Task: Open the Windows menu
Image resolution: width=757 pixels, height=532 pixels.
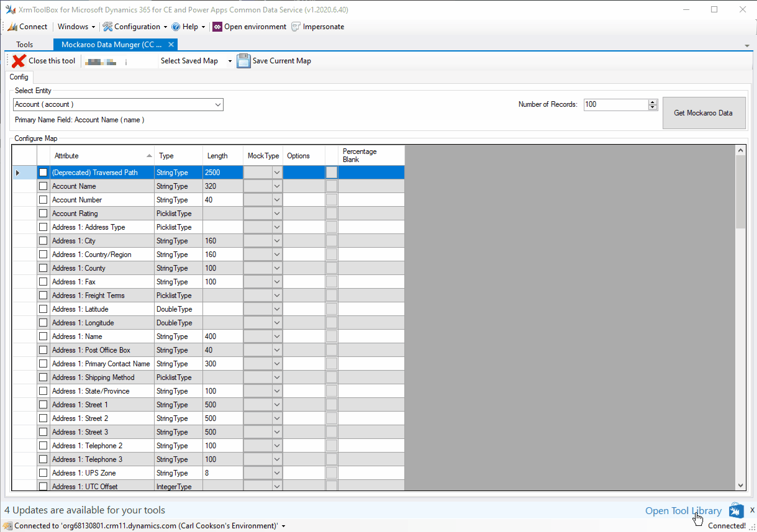Action: click(76, 27)
